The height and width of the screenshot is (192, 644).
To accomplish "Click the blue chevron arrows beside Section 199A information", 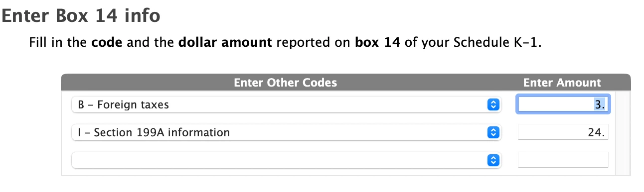I will point(492,133).
